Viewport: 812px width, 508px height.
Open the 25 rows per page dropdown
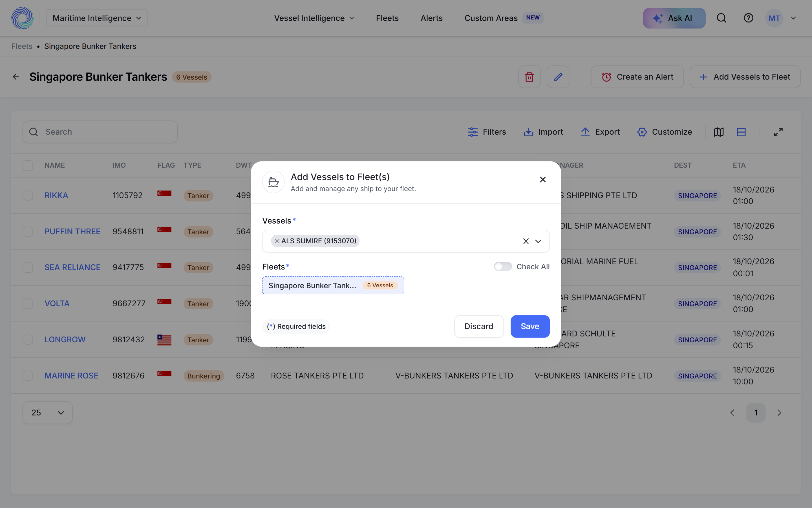[x=48, y=413]
